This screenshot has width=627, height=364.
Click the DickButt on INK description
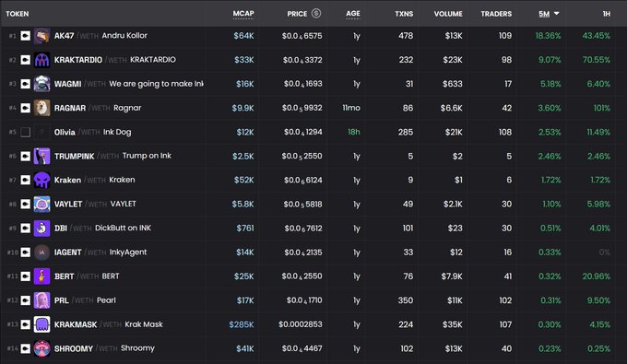[x=124, y=229]
